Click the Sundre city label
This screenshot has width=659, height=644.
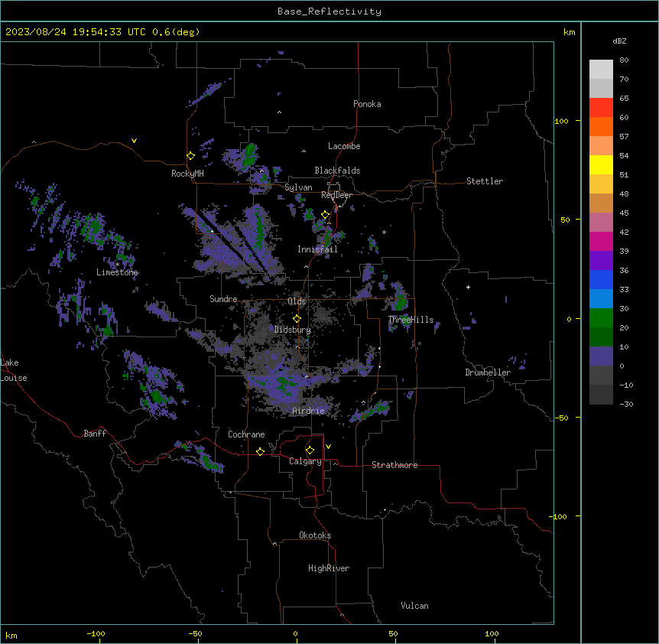[223, 299]
